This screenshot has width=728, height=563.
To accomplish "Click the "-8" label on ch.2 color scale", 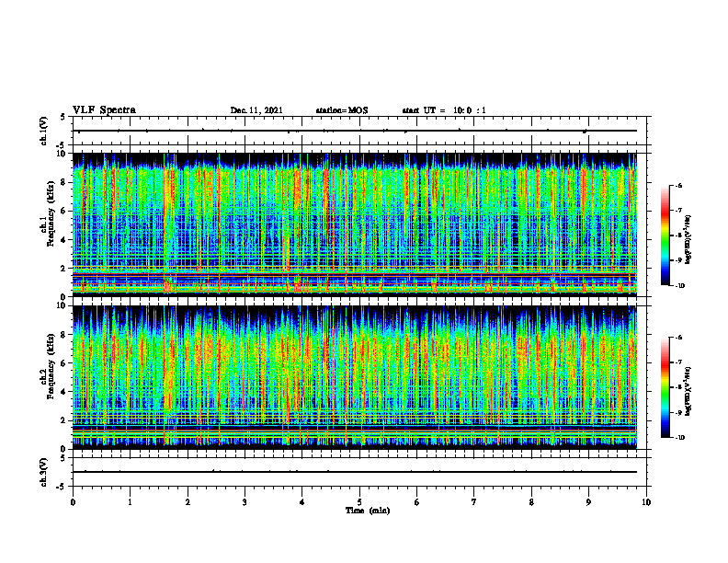I will [678, 387].
